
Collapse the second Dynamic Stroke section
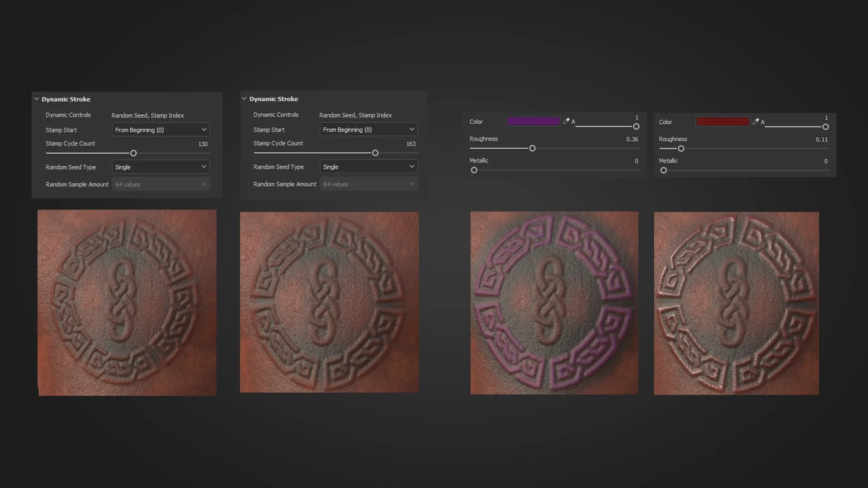244,99
